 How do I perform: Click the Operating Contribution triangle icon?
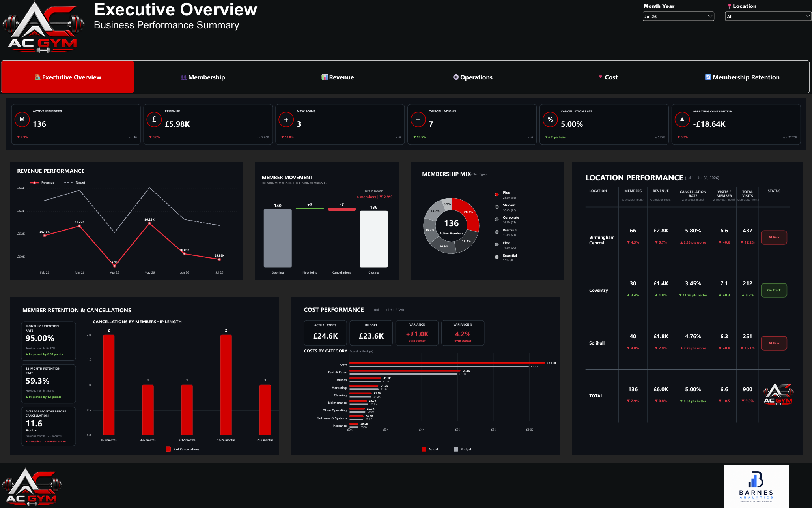tap(682, 119)
